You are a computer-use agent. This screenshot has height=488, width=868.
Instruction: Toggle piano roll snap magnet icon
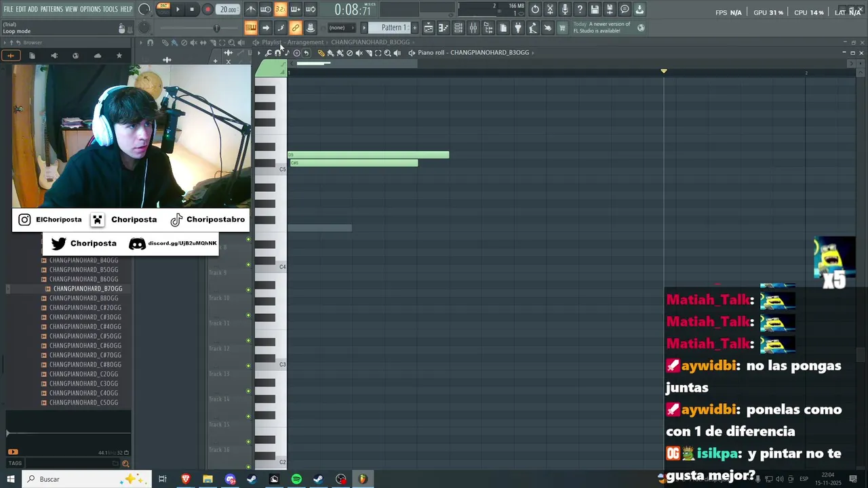click(x=277, y=53)
